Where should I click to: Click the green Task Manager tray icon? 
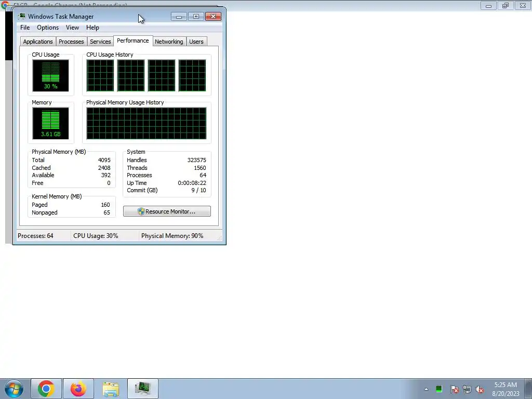439,389
